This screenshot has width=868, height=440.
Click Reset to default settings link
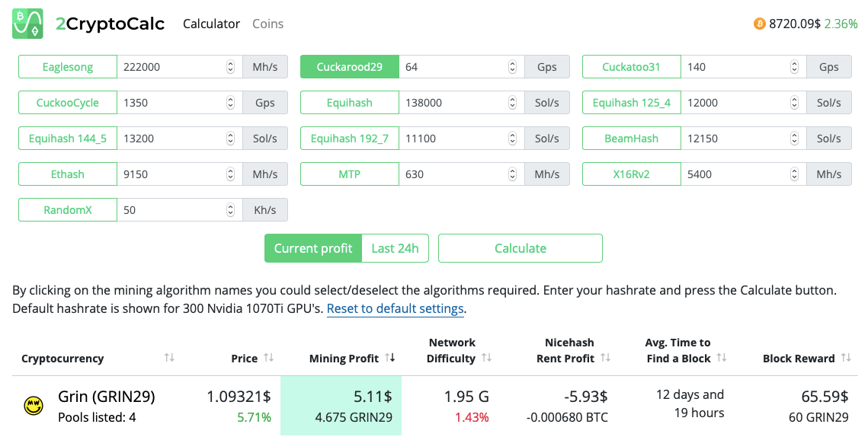(396, 308)
